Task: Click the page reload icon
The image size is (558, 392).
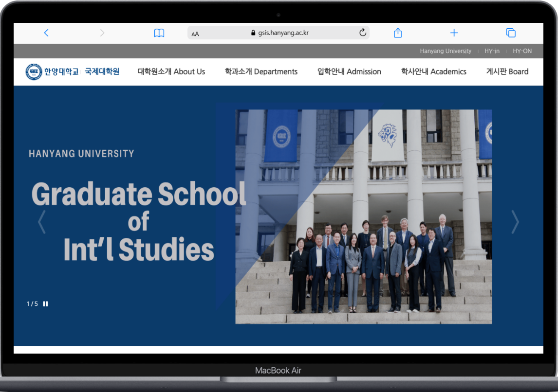Action: coord(362,33)
